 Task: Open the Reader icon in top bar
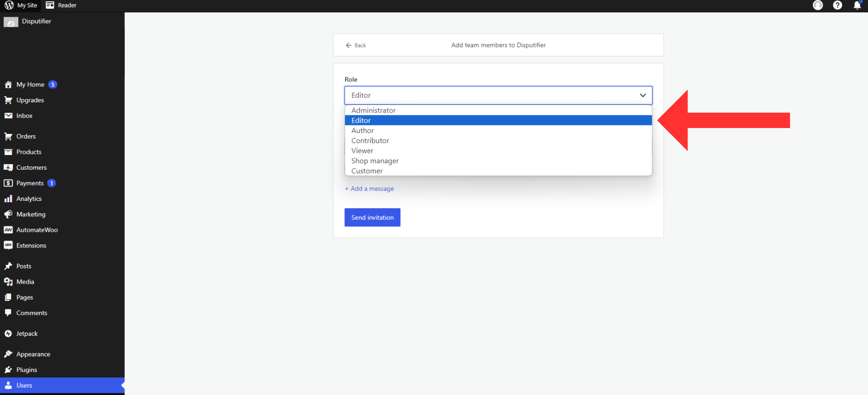(x=50, y=5)
